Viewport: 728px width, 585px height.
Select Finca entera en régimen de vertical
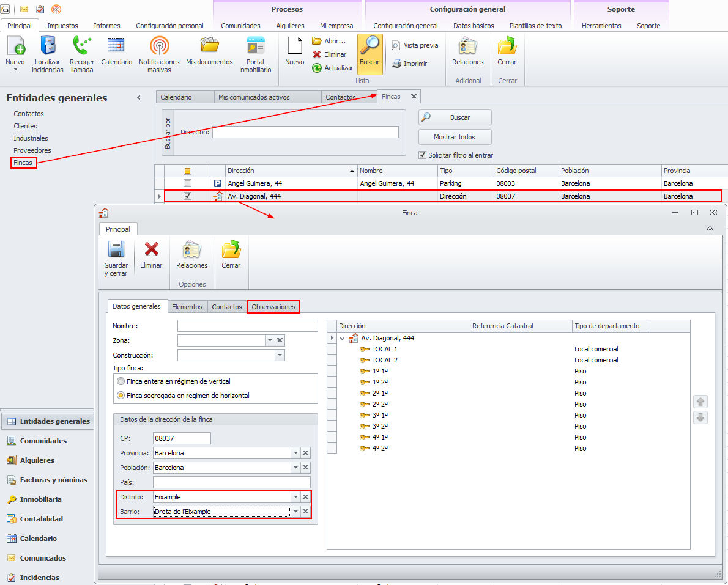[121, 381]
